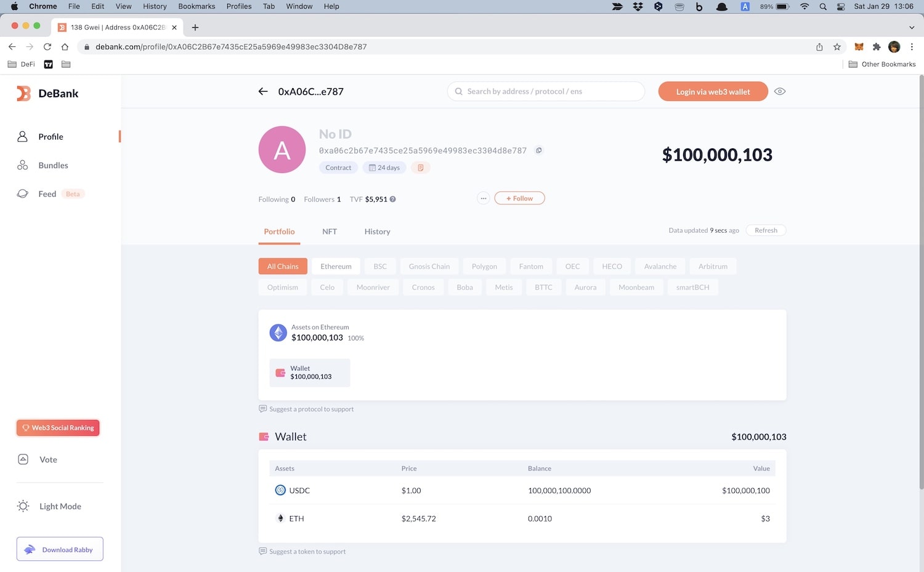Click the share page icon in address bar

tap(819, 47)
